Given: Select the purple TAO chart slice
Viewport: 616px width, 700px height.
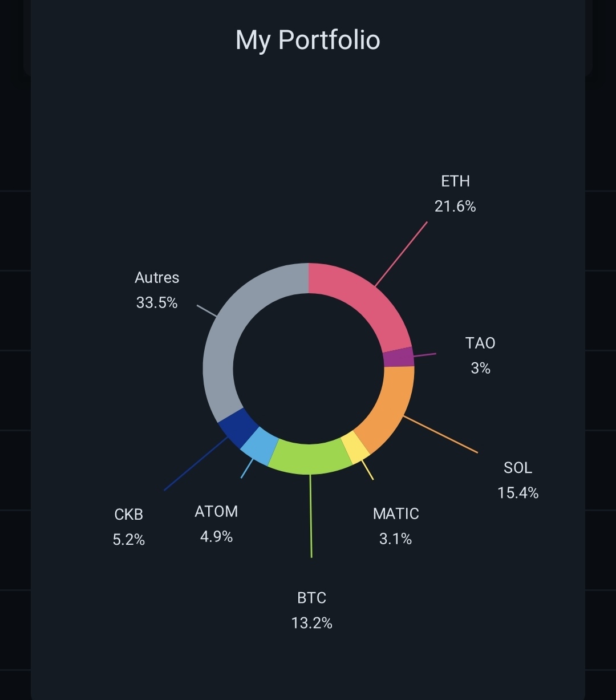Looking at the screenshot, I should point(398,357).
